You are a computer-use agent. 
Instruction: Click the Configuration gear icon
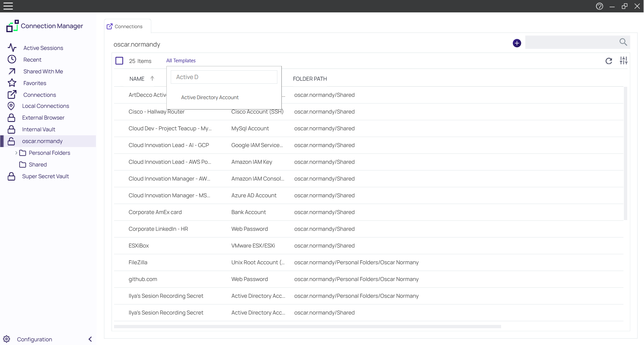point(7,339)
